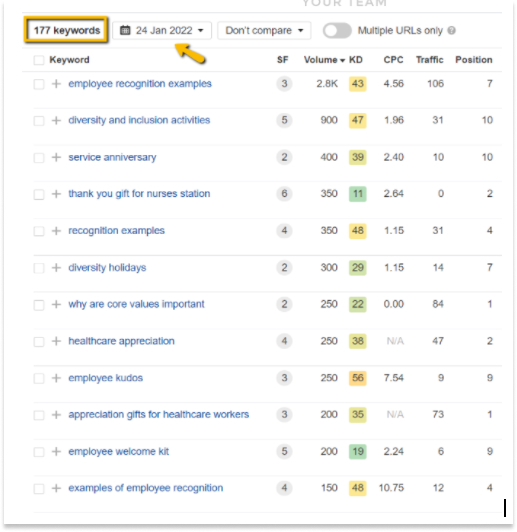Viewport: 517px width, 532px height.
Task: Click SF badge for thank you gift row
Action: point(284,194)
